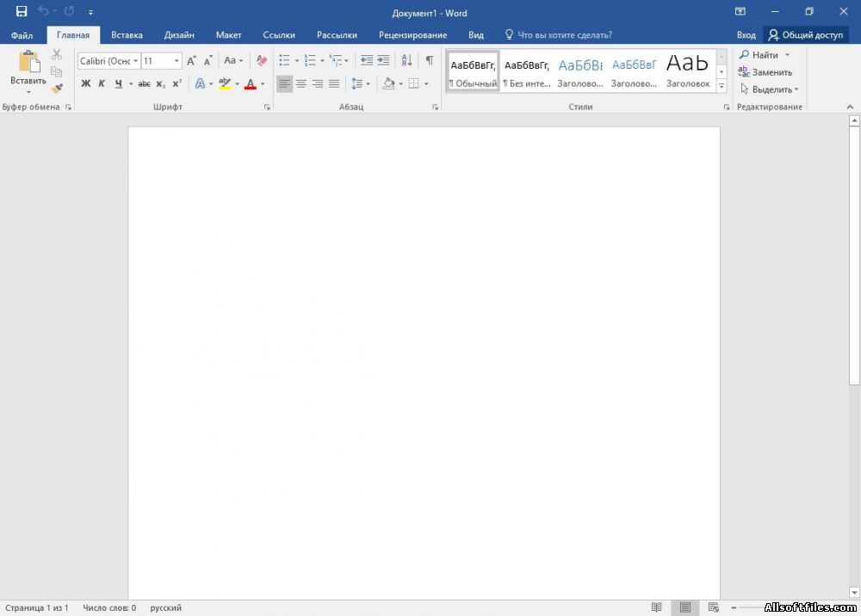
Task: Switch to the Вставка tab
Action: (127, 34)
